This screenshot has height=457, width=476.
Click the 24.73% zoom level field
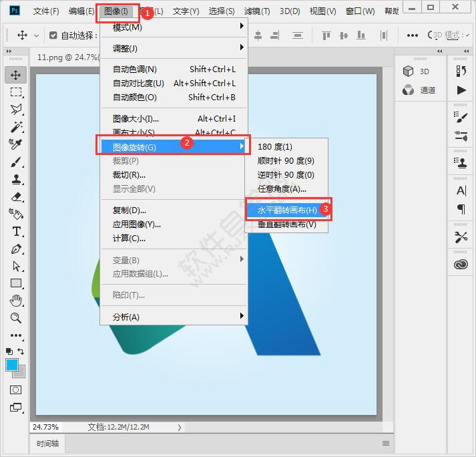click(45, 427)
